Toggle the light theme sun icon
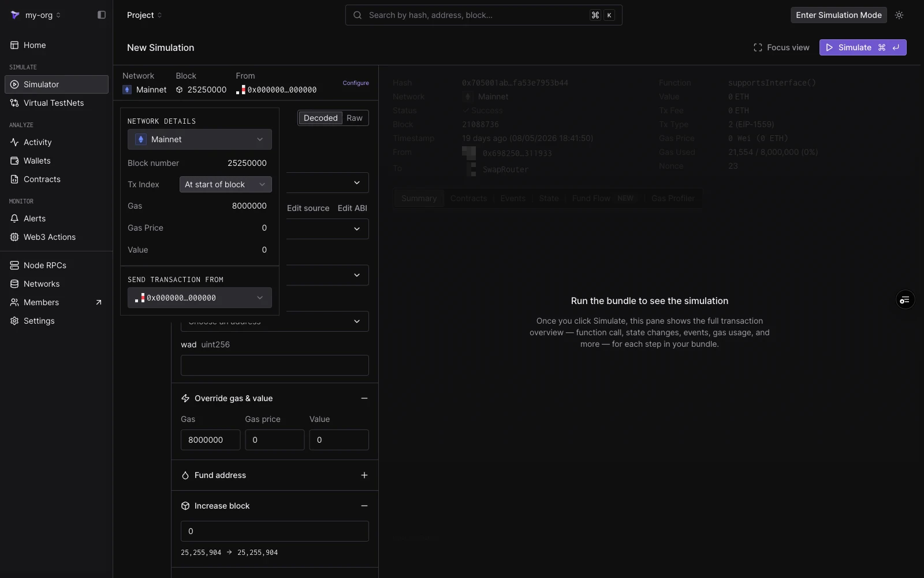Screen dimensions: 924x578 tap(899, 15)
